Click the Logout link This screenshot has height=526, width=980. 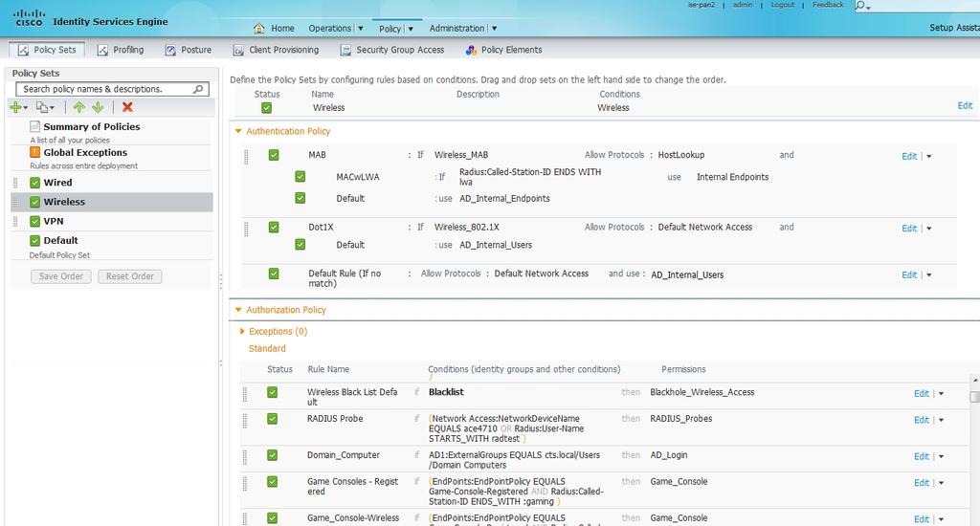pyautogui.click(x=783, y=5)
